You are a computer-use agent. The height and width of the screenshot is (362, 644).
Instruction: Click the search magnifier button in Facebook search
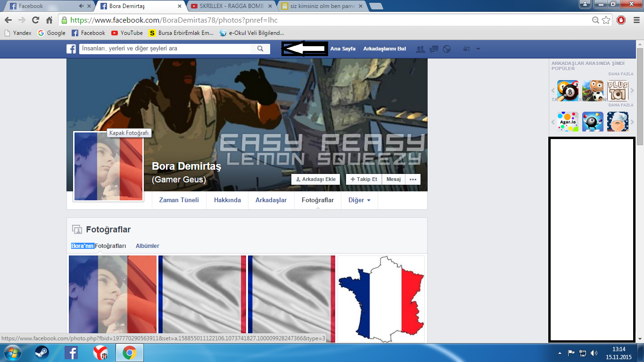coord(260,49)
